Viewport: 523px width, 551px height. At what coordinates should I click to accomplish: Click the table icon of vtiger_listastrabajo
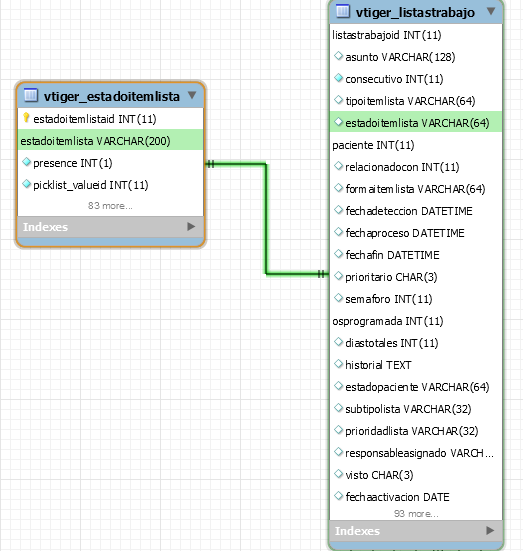(x=343, y=11)
